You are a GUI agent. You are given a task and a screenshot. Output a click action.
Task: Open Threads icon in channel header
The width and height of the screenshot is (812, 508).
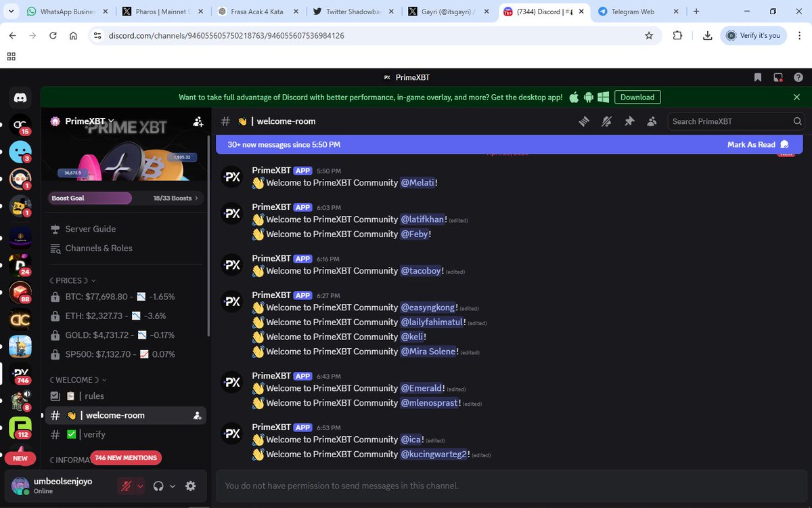(x=583, y=121)
